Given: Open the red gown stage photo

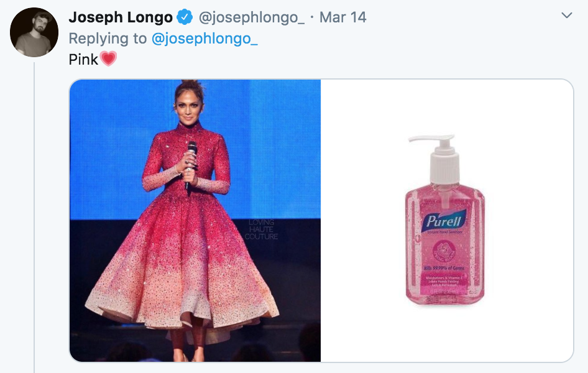Looking at the screenshot, I should tap(195, 221).
